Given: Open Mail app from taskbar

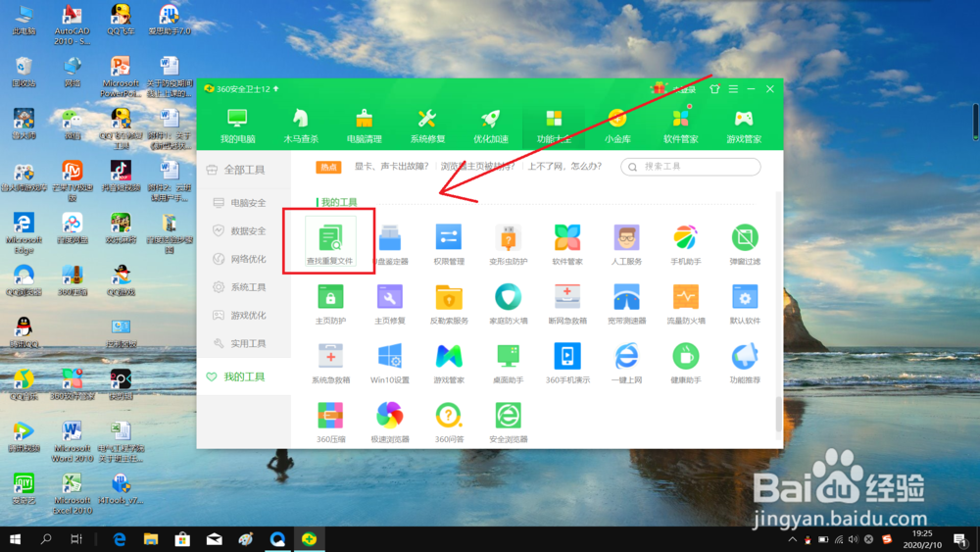Looking at the screenshot, I should click(x=215, y=539).
